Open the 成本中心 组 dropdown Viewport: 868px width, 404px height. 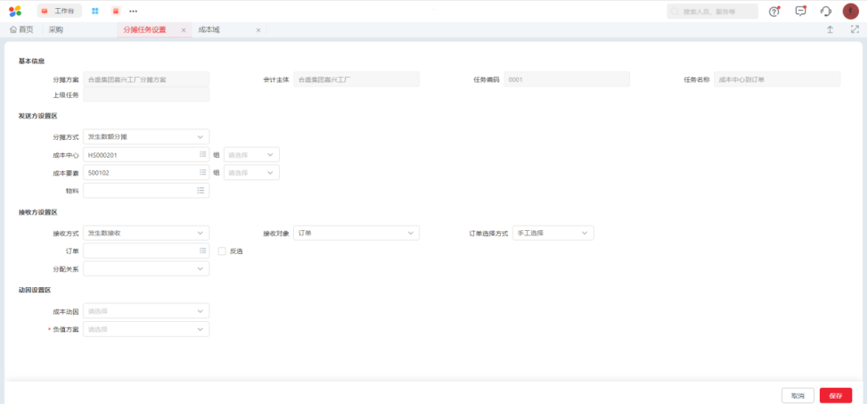click(251, 154)
